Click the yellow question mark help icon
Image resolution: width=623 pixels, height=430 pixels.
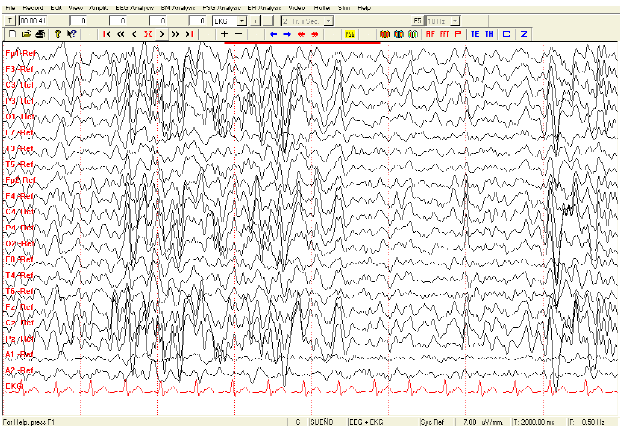[x=58, y=34]
